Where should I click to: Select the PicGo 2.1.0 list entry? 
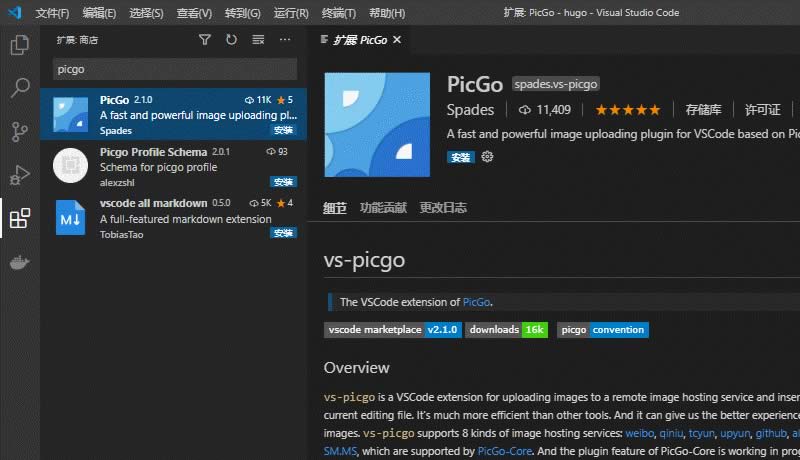pos(173,114)
